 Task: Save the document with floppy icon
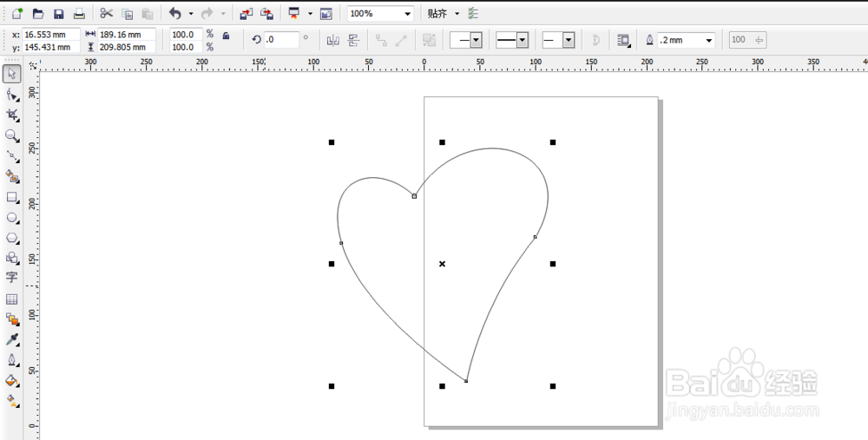tap(59, 13)
